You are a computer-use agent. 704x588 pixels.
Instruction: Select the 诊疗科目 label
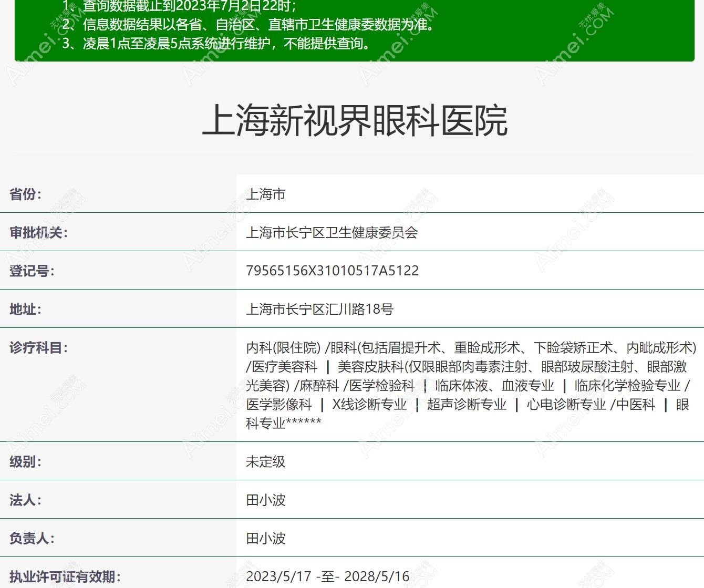point(38,347)
